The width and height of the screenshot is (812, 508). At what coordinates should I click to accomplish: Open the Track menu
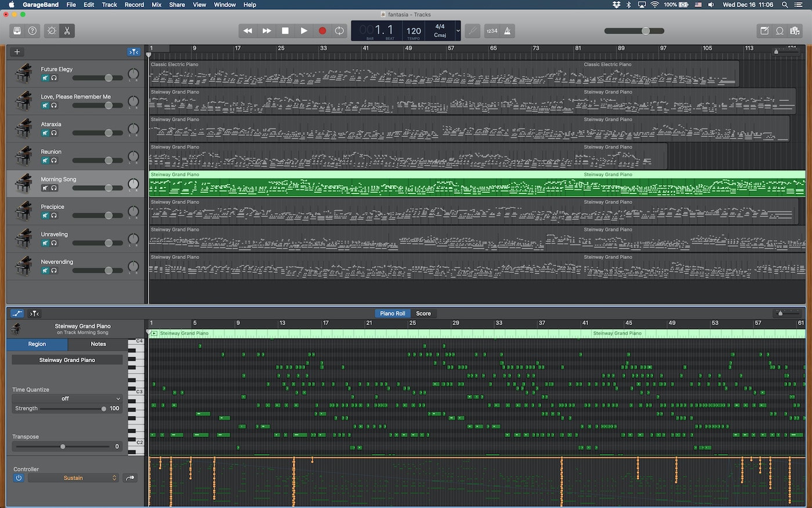pyautogui.click(x=110, y=5)
